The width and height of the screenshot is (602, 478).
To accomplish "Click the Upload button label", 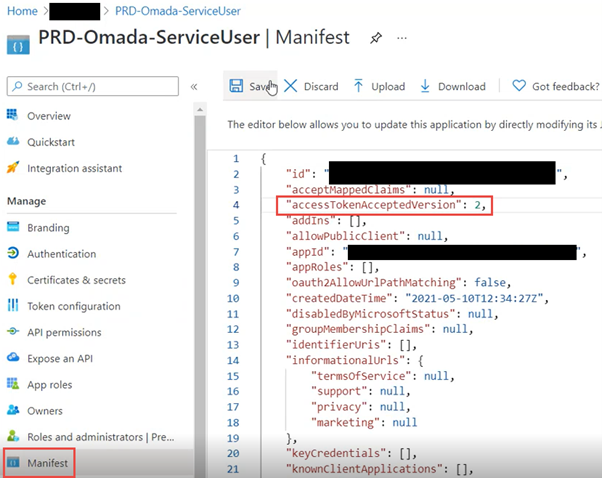I will [388, 86].
